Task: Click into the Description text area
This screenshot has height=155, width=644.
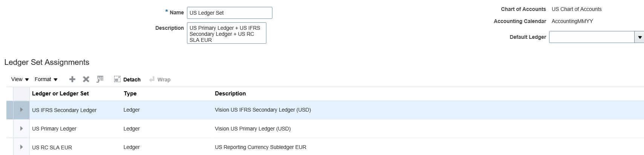Action: coord(226,33)
